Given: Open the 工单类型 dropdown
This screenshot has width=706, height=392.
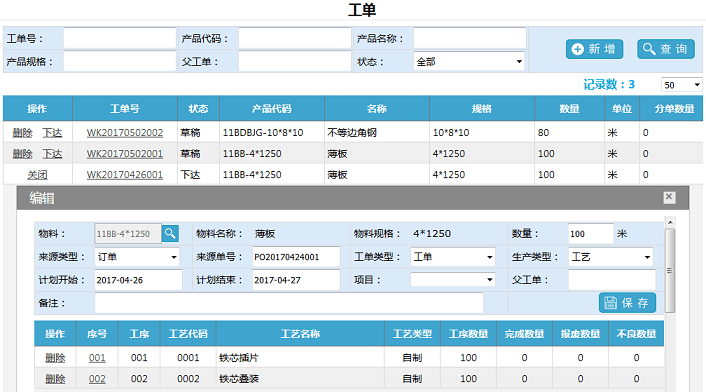Looking at the screenshot, I should pos(453,257).
